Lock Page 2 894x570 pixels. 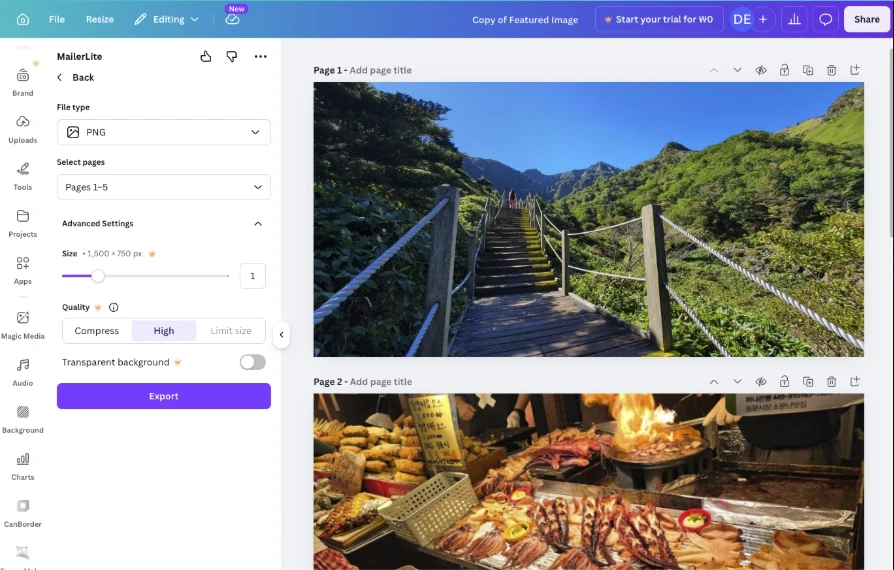tap(785, 382)
